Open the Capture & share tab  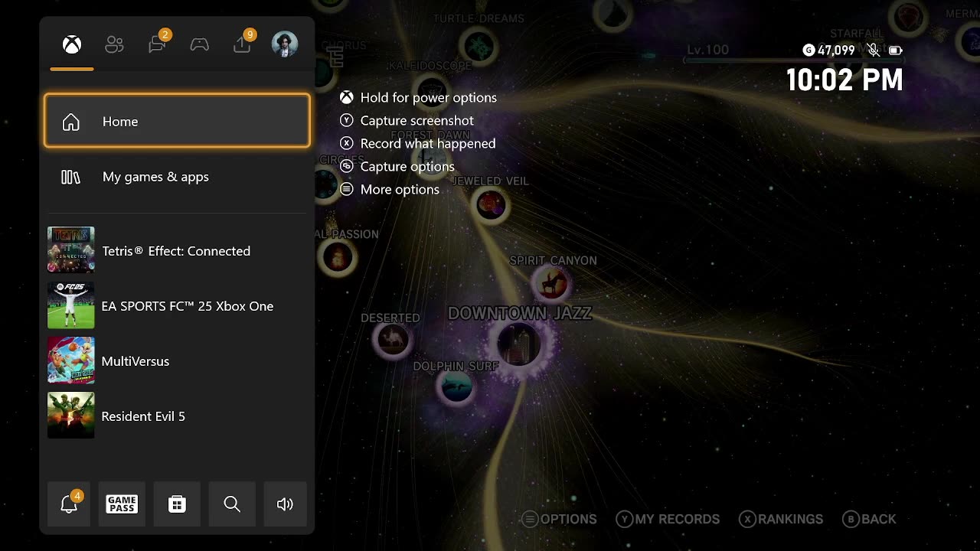[x=243, y=44]
